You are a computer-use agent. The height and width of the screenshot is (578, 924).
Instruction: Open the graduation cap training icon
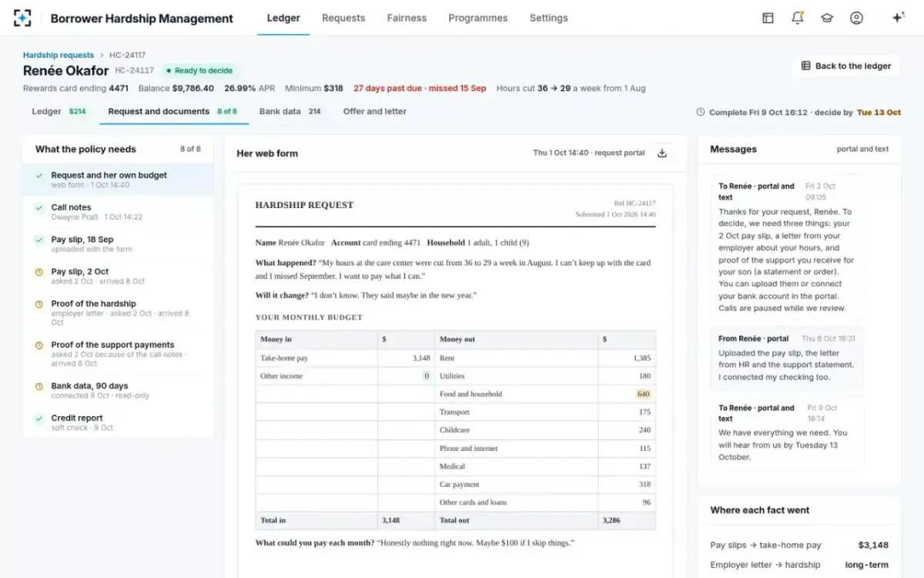[827, 18]
